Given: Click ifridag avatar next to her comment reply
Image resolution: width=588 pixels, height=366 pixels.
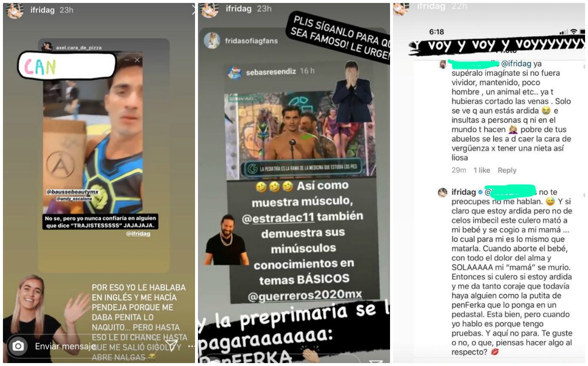Looking at the screenshot, I should [443, 193].
